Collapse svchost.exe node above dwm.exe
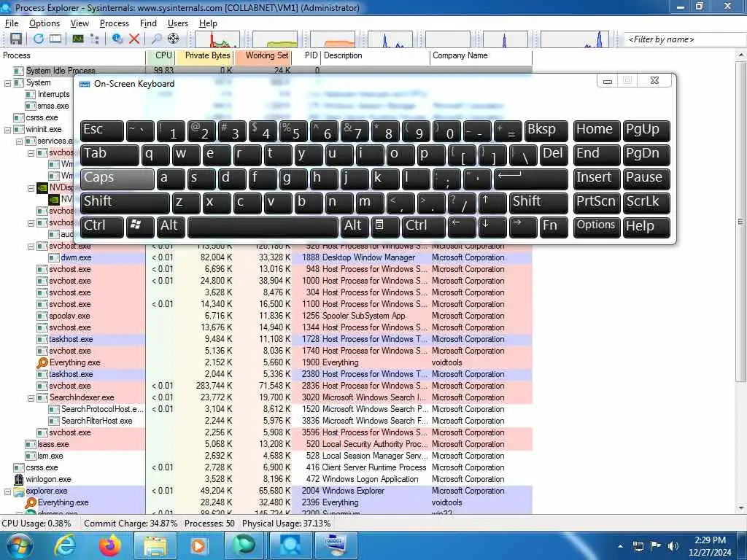This screenshot has width=747, height=560. click(31, 246)
